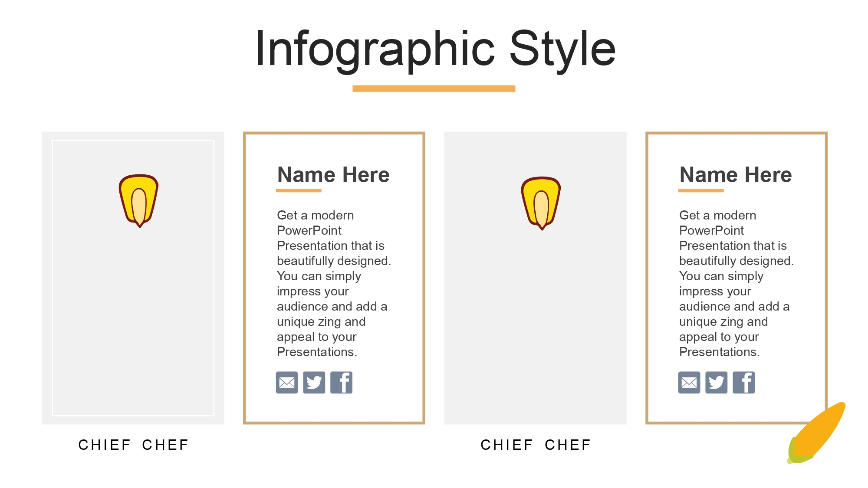Click the orange accent line under first Name Here
868x488 pixels.
coord(299,190)
